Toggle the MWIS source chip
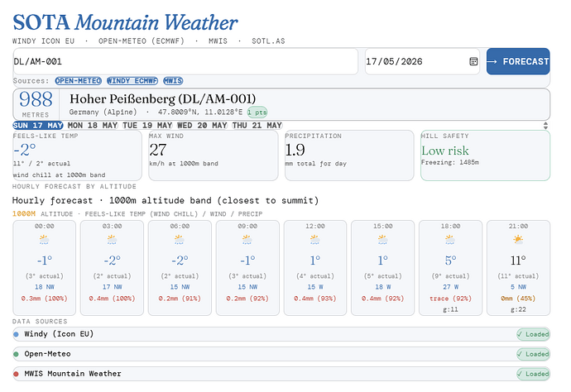This screenshot has height=392, width=571. click(173, 81)
